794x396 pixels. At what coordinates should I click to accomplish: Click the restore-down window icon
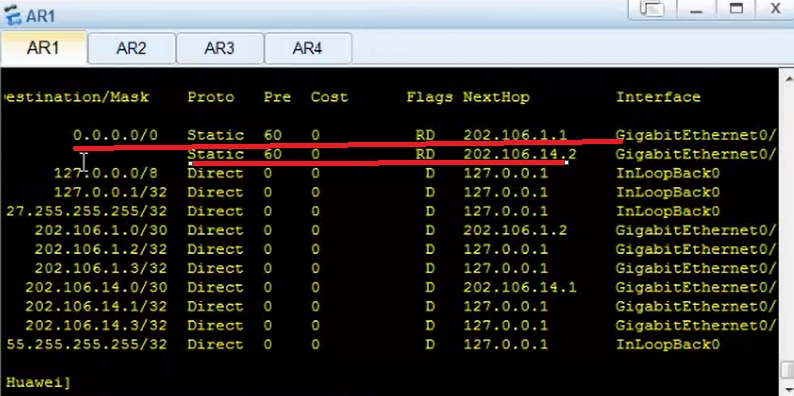point(652,9)
